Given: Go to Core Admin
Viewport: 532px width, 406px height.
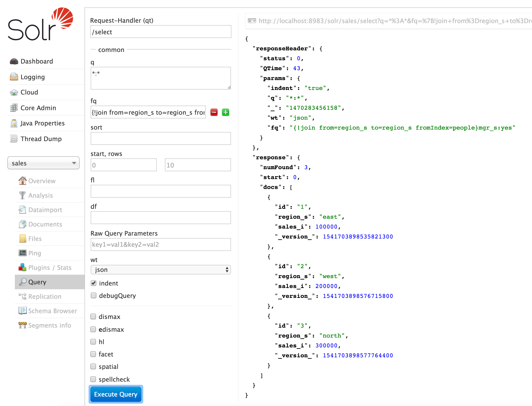Looking at the screenshot, I should pos(38,108).
